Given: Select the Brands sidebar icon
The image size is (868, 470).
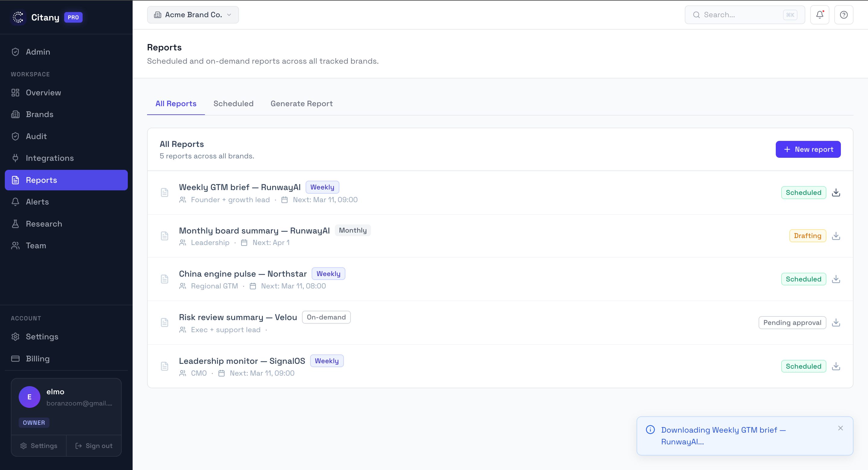Looking at the screenshot, I should pos(15,114).
